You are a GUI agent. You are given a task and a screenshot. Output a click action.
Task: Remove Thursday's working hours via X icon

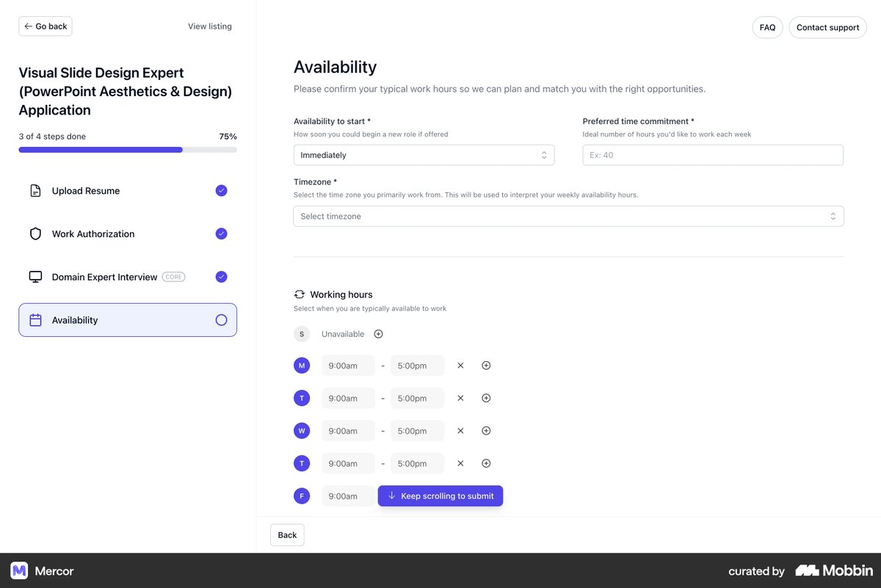[x=460, y=463]
